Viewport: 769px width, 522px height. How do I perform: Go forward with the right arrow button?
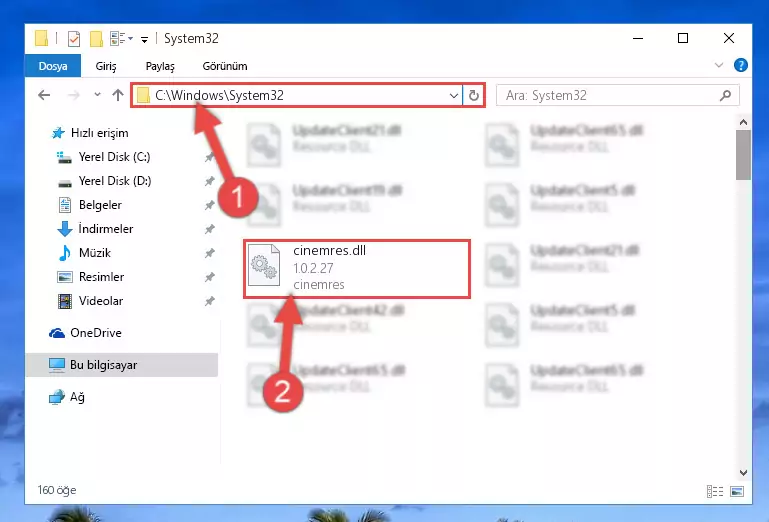pos(74,95)
